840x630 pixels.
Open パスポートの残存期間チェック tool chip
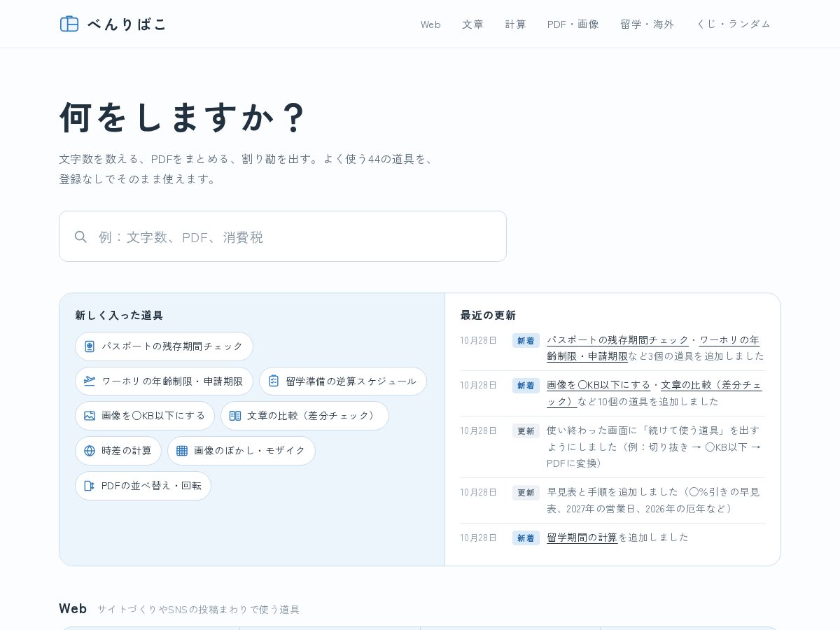pyautogui.click(x=164, y=346)
